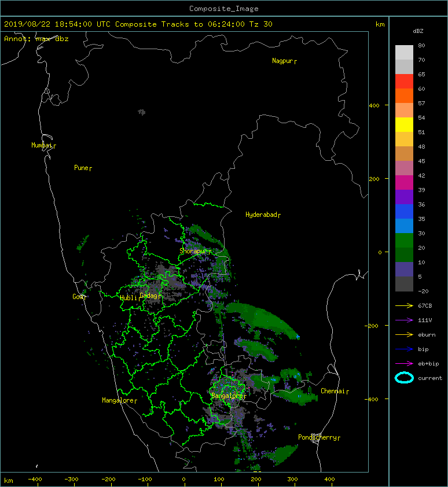
Task: Click the -200 tick on the vertical axis
Action: point(372,326)
